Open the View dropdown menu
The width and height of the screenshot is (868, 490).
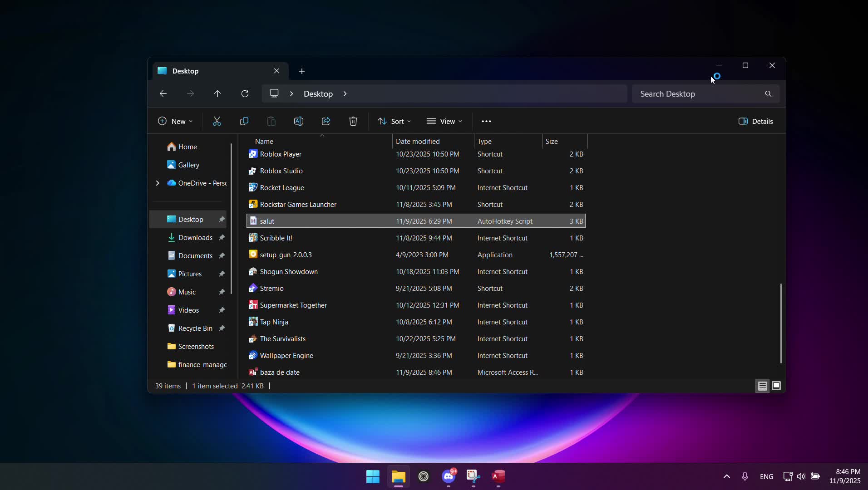[x=444, y=121]
